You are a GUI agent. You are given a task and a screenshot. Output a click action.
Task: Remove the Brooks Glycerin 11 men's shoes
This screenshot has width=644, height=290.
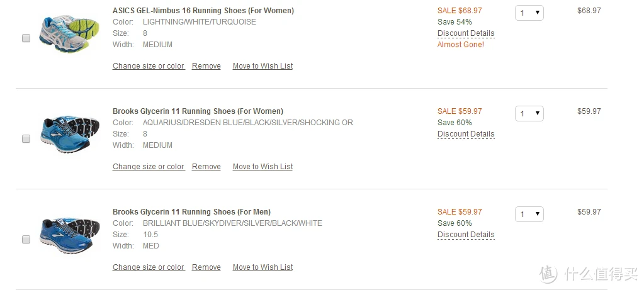pos(206,267)
